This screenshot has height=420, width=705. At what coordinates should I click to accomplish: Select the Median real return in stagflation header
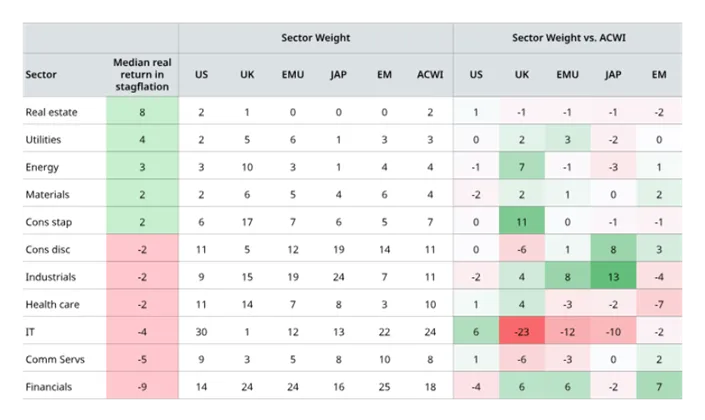click(x=142, y=75)
